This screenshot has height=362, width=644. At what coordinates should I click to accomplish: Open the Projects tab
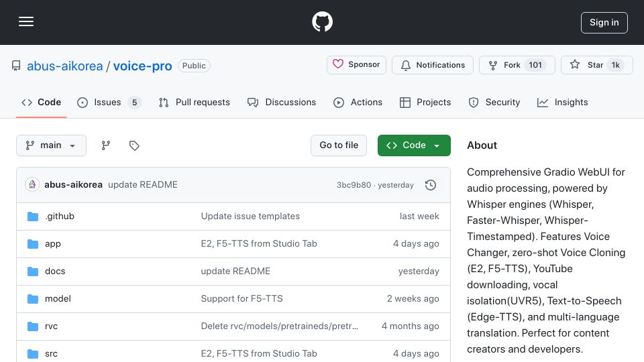pyautogui.click(x=425, y=102)
